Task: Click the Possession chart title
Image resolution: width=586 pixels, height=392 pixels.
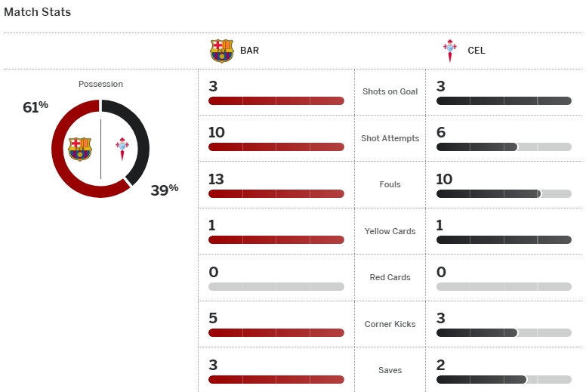Action: tap(100, 84)
